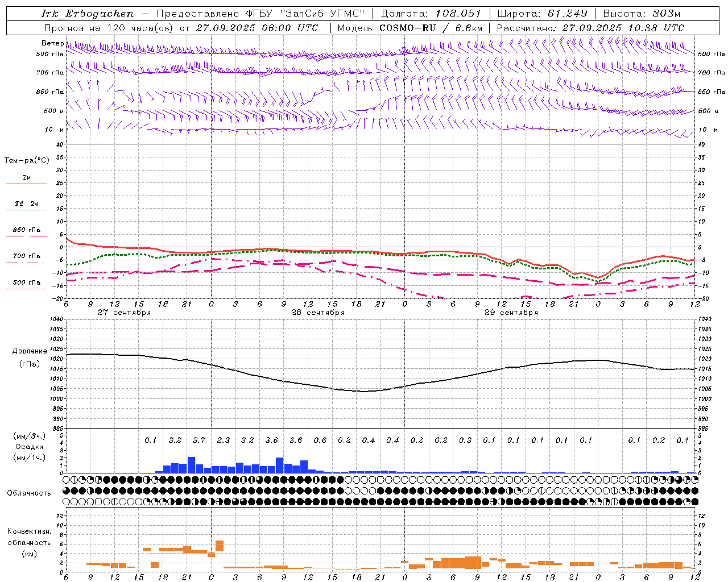Select the date label 27 сентября
This screenshot has width=728, height=582.
tap(124, 313)
